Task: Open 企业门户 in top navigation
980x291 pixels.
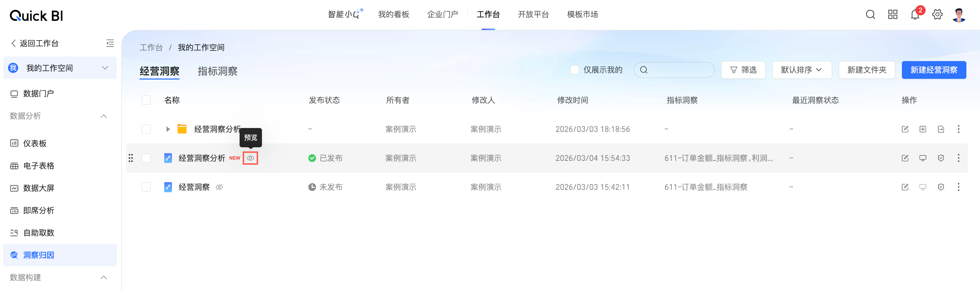Action: coord(443,14)
